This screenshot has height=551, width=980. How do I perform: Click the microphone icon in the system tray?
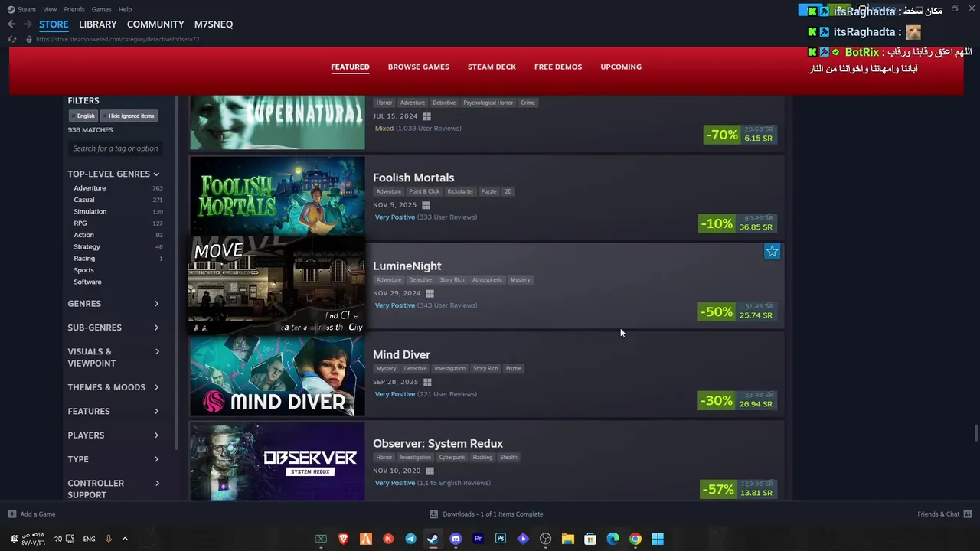109,539
